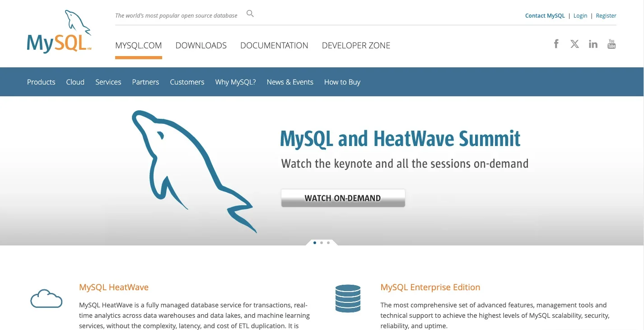Open the MySQL HeatWave heading link
The height and width of the screenshot is (330, 644).
coord(114,287)
